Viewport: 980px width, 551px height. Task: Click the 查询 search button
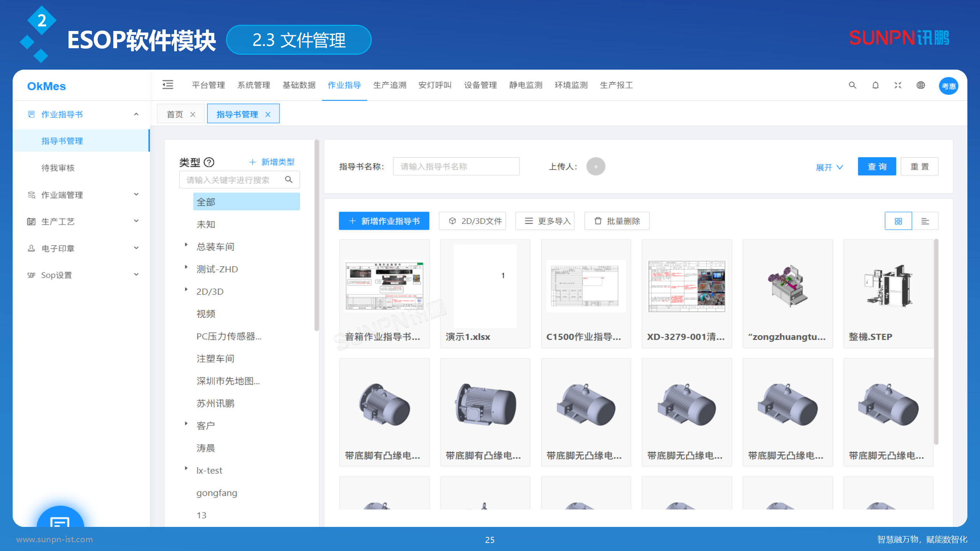click(877, 166)
